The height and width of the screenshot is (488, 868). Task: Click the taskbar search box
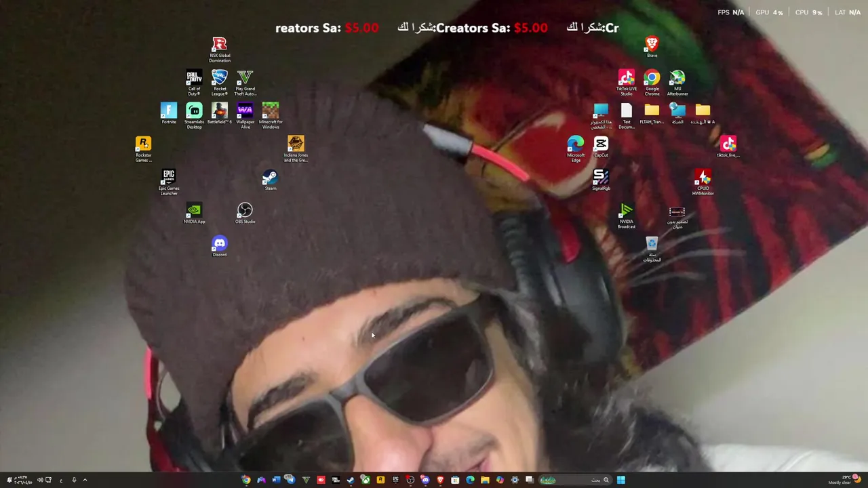(575, 480)
